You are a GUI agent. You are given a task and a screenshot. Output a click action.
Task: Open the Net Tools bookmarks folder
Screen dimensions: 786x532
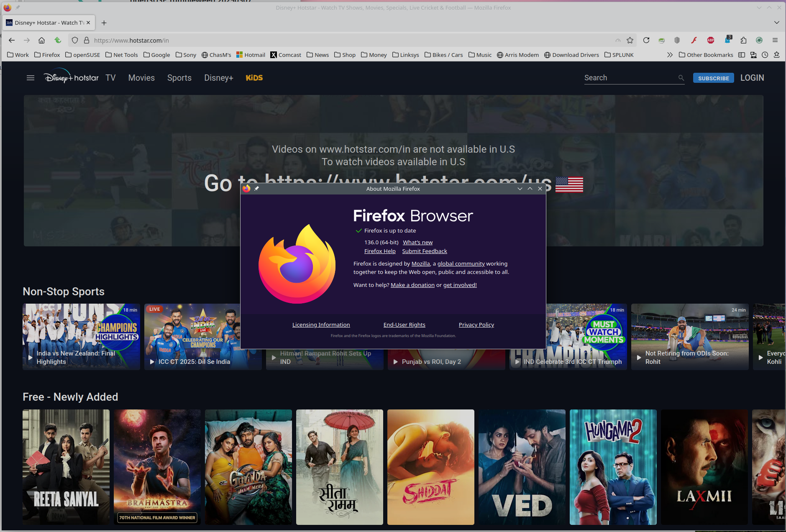122,55
